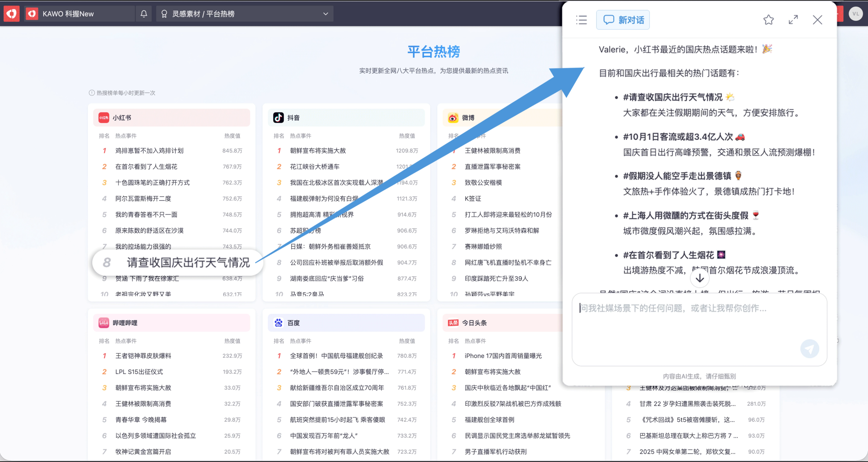
Task: Open 朝鲜宣布将实施大赦 in the 抖音 list
Action: pyautogui.click(x=318, y=151)
